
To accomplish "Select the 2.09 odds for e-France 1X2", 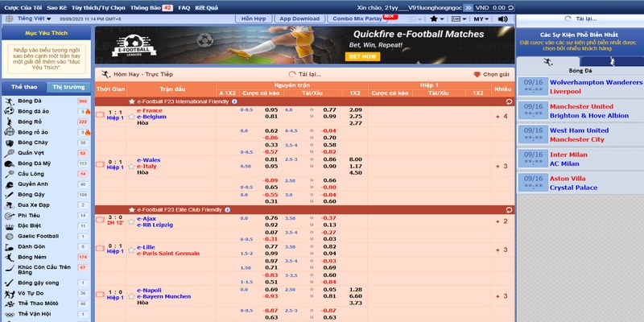I will coord(355,110).
